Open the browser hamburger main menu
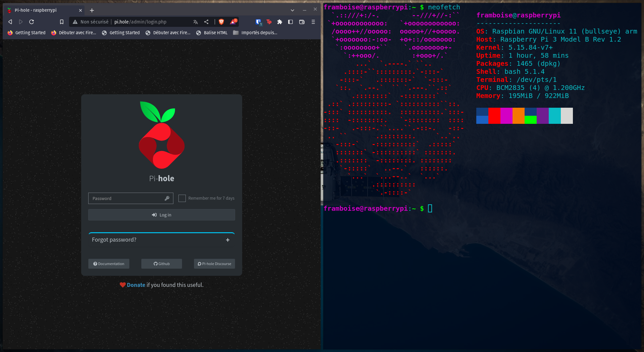Image resolution: width=644 pixels, height=352 pixels. pyautogui.click(x=313, y=22)
